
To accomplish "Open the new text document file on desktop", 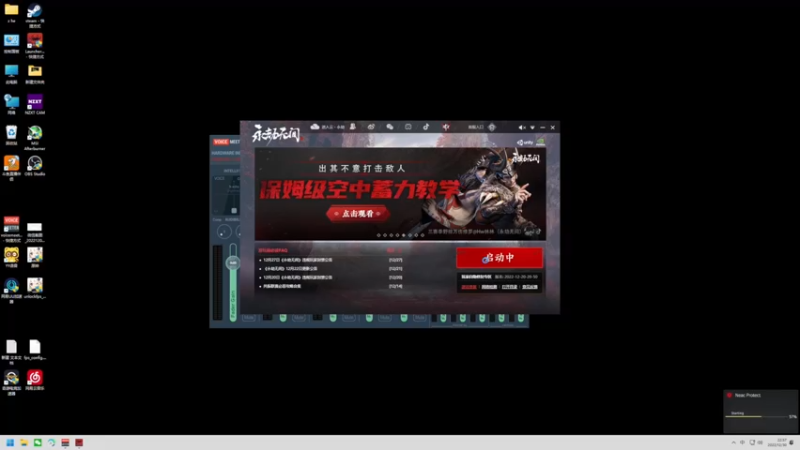I will (x=11, y=352).
